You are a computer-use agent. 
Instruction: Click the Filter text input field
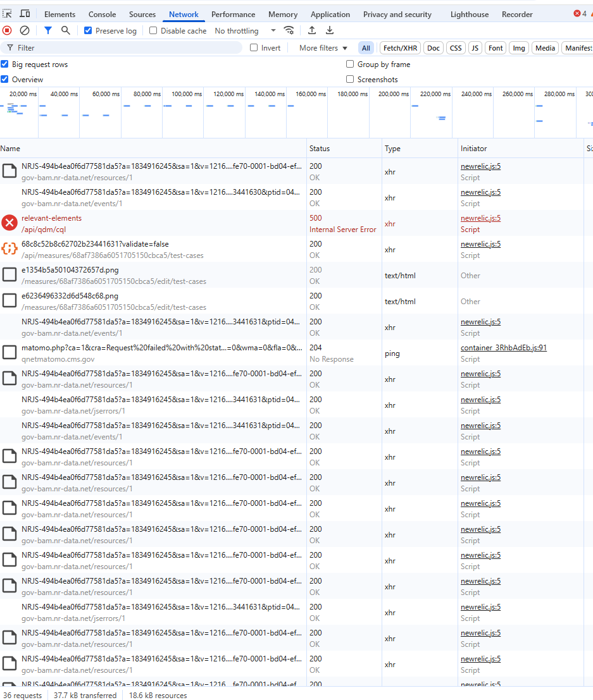(127, 48)
